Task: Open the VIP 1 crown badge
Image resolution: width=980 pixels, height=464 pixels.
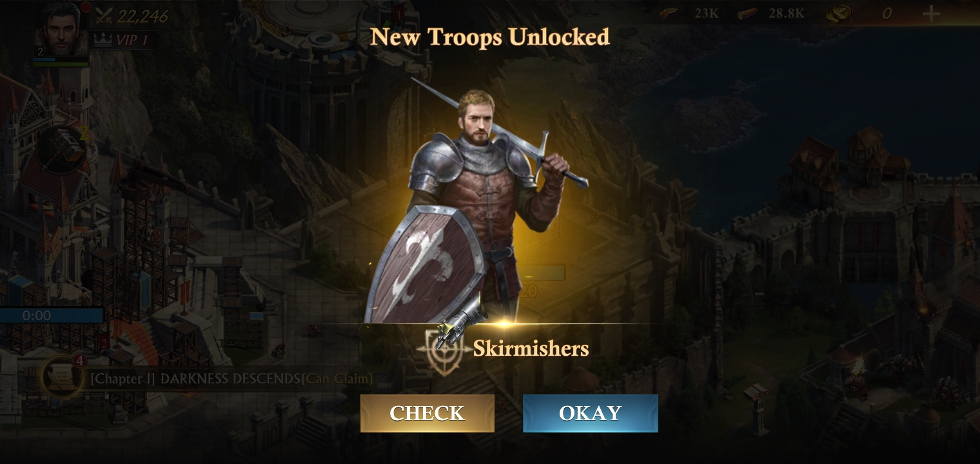Action: pyautogui.click(x=103, y=40)
